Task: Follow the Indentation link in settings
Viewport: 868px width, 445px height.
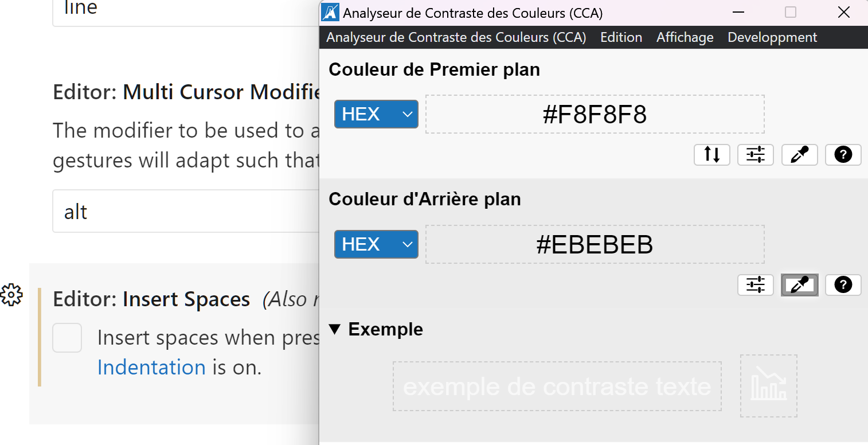Action: 151,367
